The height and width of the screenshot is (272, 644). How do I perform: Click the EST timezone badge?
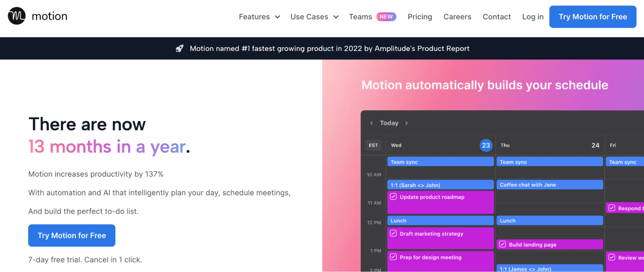[x=373, y=145]
